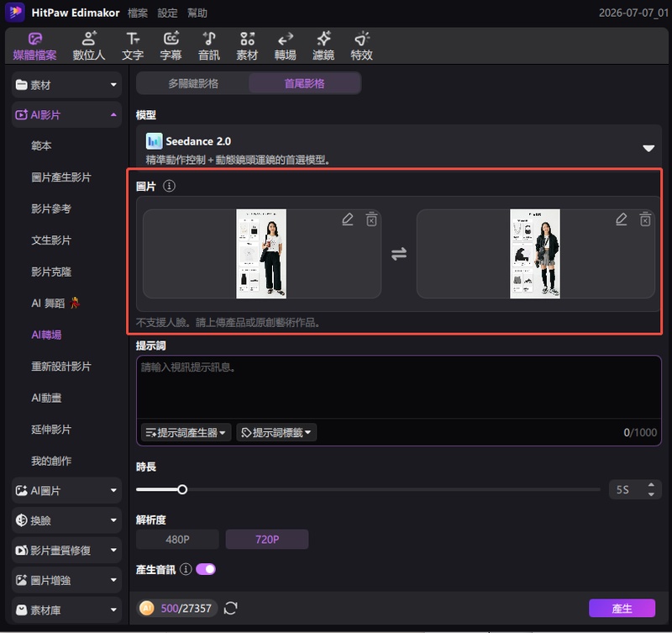Open 重新設計影片 in the sidebar
This screenshot has width=672, height=633.
tap(60, 367)
